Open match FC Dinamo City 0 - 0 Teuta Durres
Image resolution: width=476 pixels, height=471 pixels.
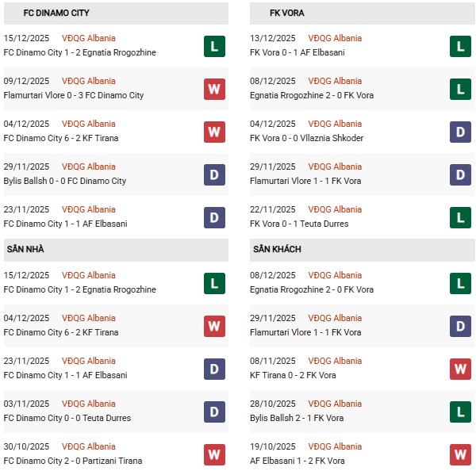[67, 418]
